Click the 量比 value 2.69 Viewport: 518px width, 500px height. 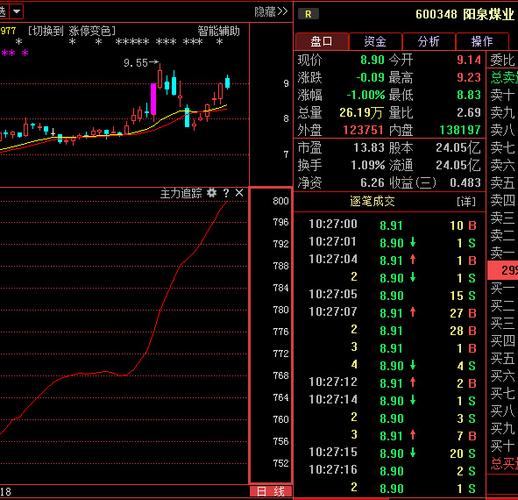click(469, 113)
